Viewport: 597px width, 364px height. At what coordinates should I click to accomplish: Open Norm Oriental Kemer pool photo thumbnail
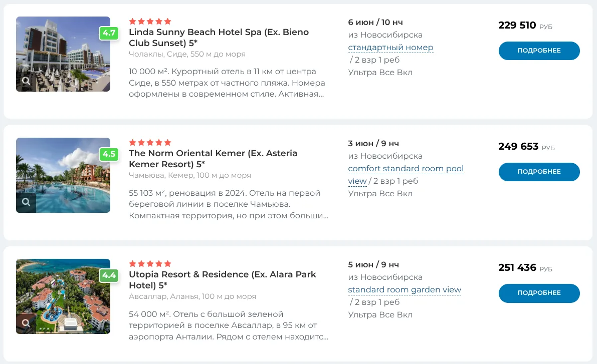pyautogui.click(x=63, y=175)
